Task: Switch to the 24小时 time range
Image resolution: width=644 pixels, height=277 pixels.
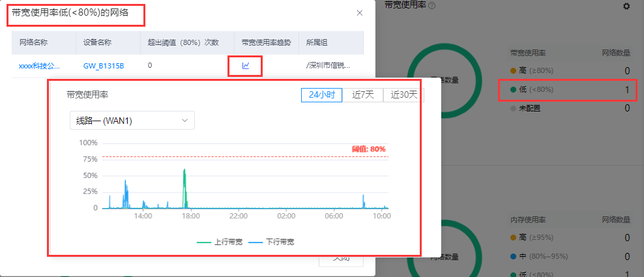Action: click(322, 95)
